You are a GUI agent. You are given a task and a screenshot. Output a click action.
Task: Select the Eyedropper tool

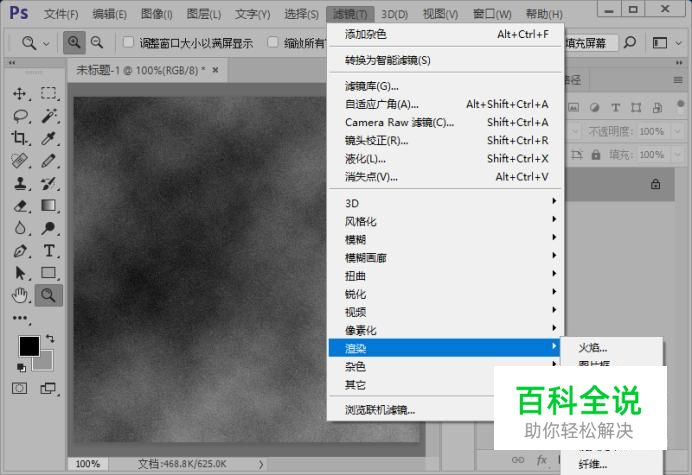click(49, 138)
